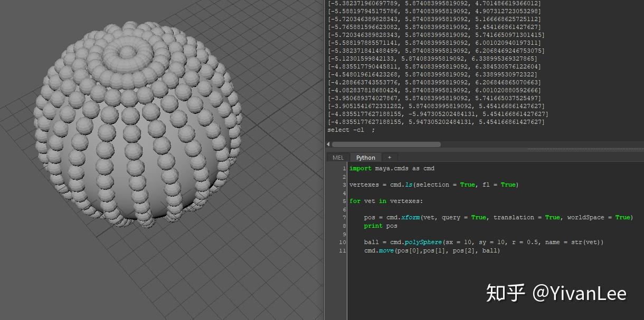Click the left scroll arrow beside output scrollbar
644x320 pixels.
point(327,144)
